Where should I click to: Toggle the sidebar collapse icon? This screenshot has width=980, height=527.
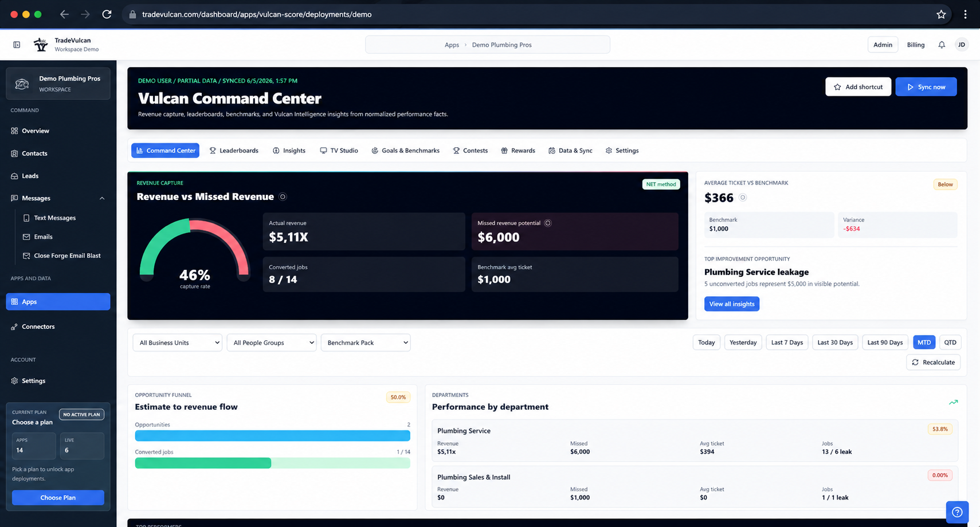point(17,45)
